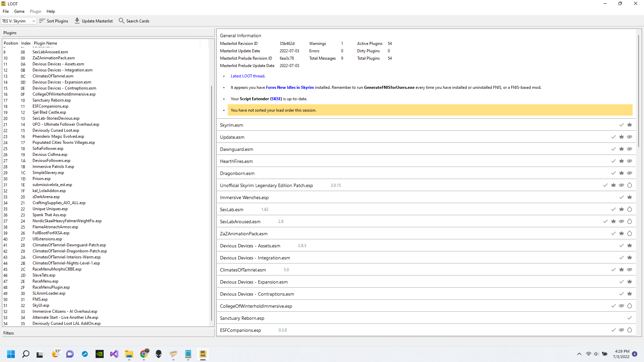The image size is (644, 362).
Task: Click the plugin cards vertical scrollbar
Action: coord(639,90)
